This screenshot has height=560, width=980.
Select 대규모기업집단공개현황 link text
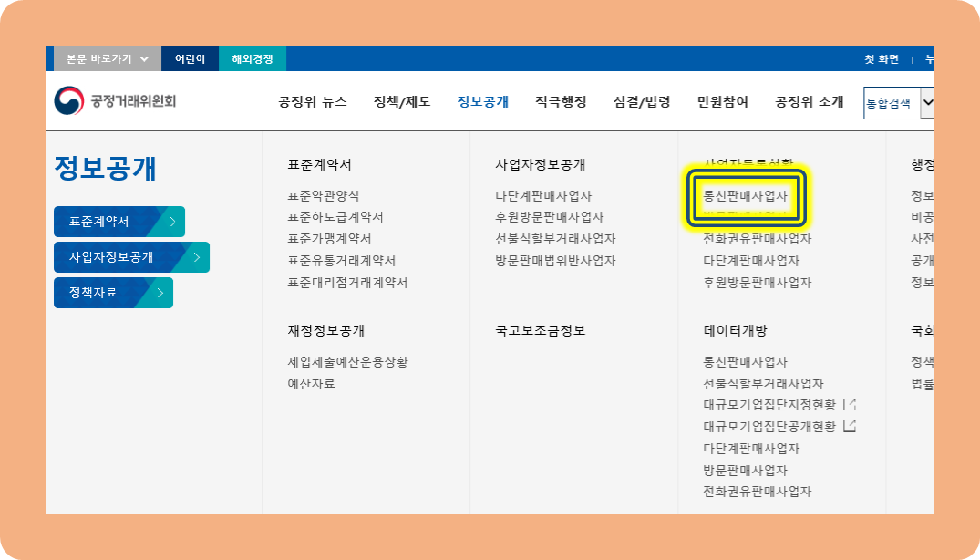pos(769,427)
